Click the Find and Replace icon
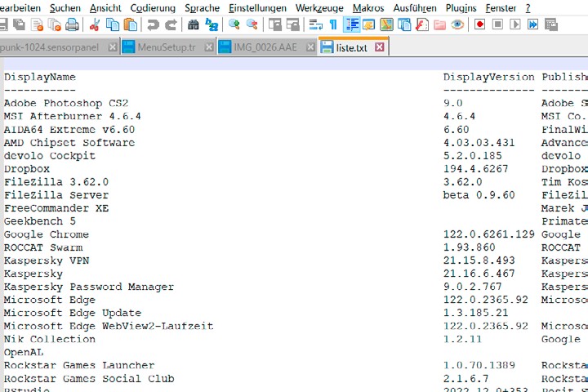This screenshot has width=588, height=392. [212, 25]
